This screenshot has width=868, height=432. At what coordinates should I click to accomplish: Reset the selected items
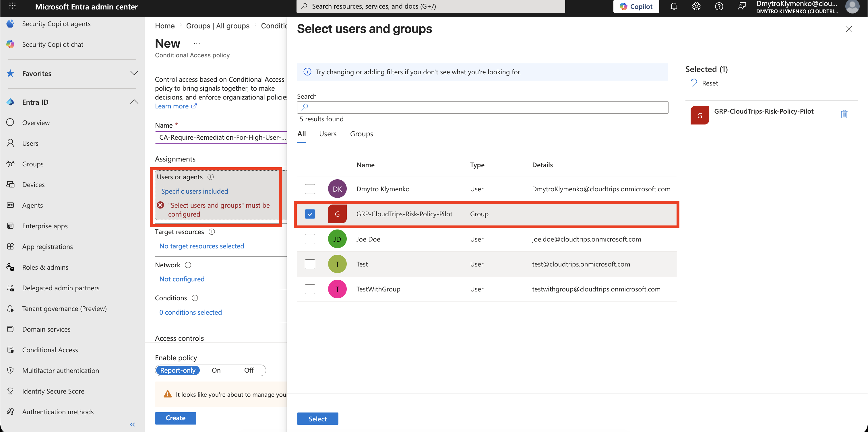(x=704, y=83)
